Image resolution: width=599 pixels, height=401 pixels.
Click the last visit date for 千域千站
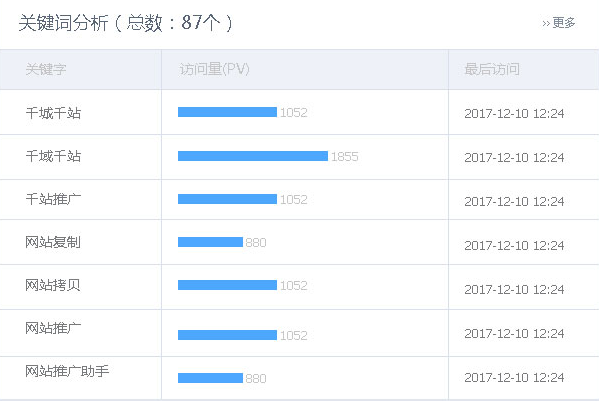(x=514, y=157)
